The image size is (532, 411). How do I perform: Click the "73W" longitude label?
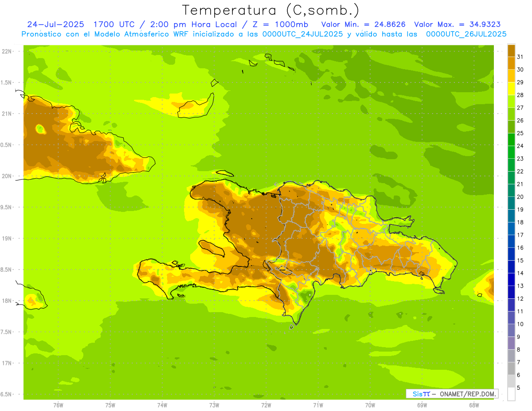214,405
